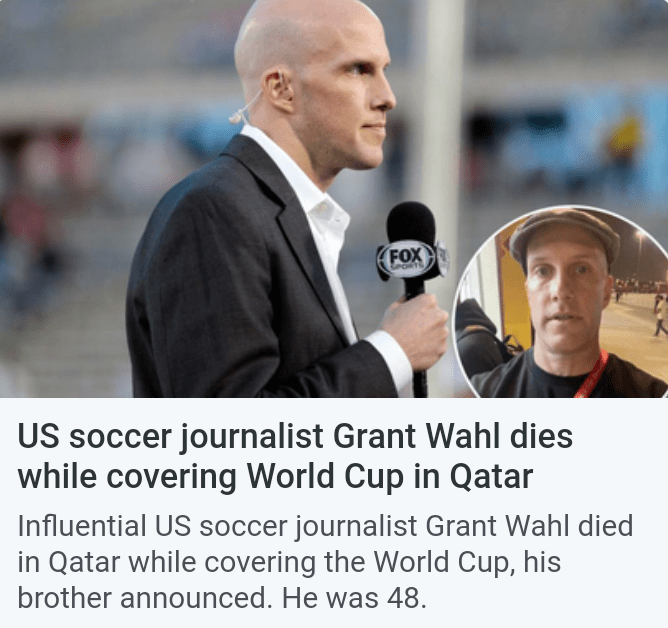This screenshot has height=628, width=668.
Task: Click the black foam microphone head
Action: (x=411, y=224)
